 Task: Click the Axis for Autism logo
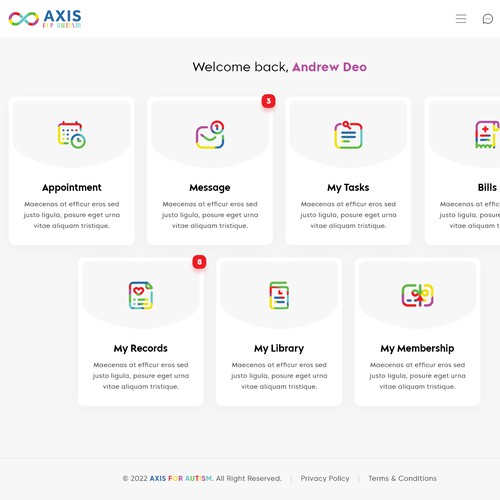tap(45, 19)
